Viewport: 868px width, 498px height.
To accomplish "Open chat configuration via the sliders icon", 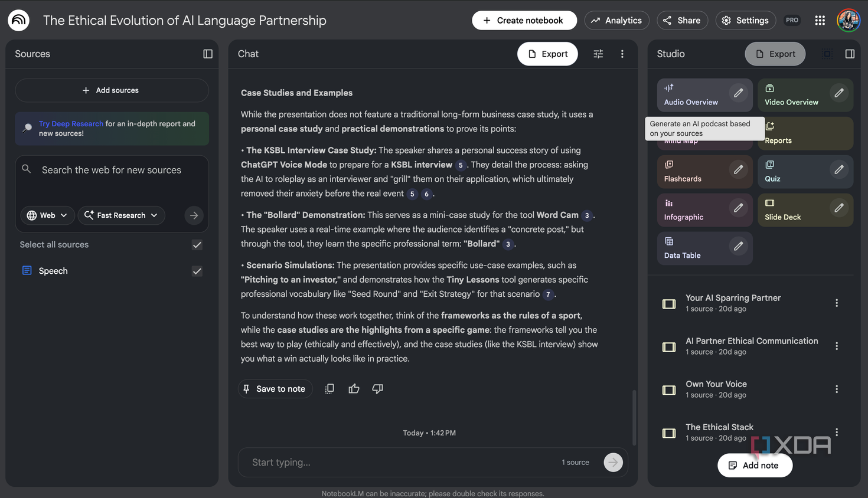I will 598,53.
